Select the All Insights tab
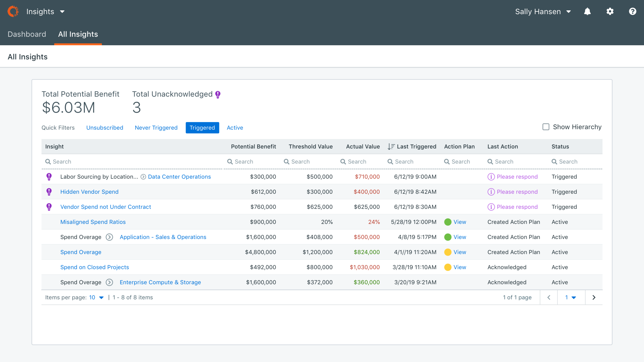The height and width of the screenshot is (362, 644). click(x=78, y=34)
